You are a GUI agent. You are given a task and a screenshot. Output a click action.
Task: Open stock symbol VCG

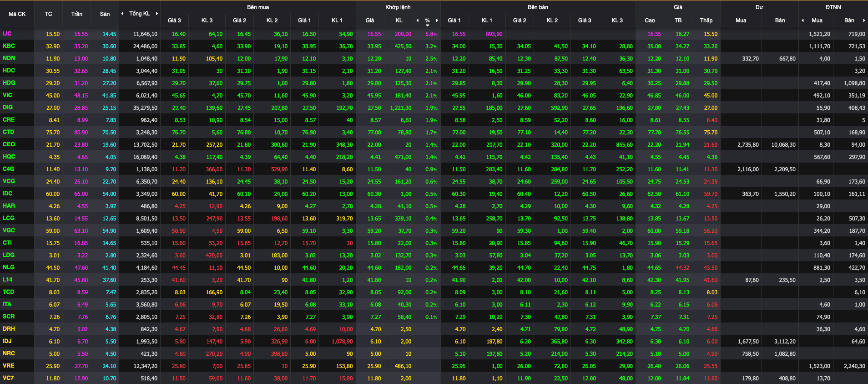pos(9,181)
